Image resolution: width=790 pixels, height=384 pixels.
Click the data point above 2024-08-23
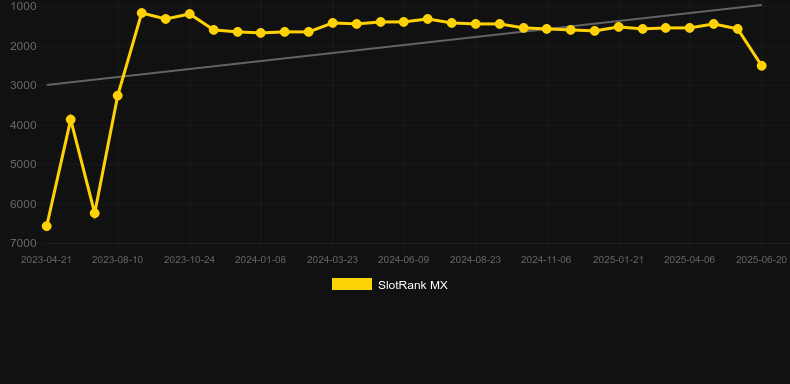476,24
